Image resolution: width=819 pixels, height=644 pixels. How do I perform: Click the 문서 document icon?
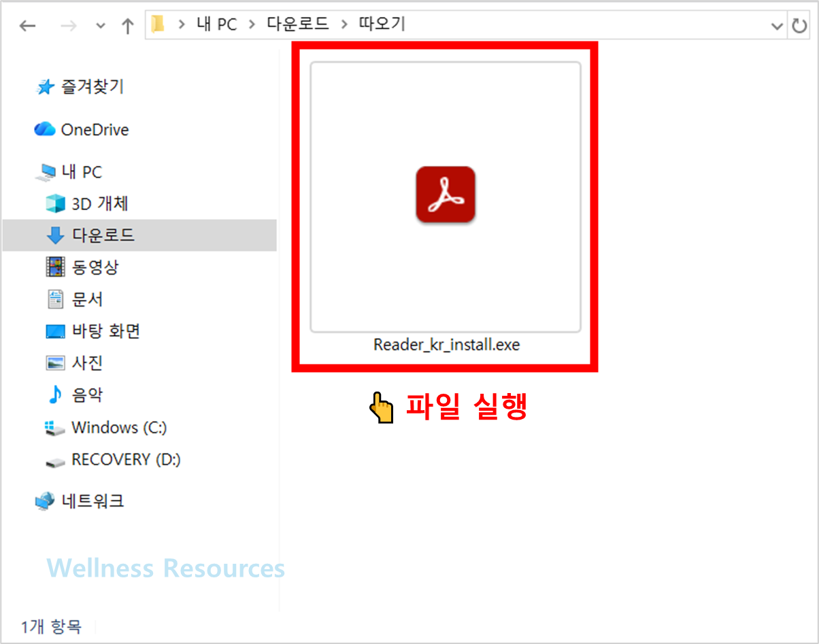coord(55,299)
